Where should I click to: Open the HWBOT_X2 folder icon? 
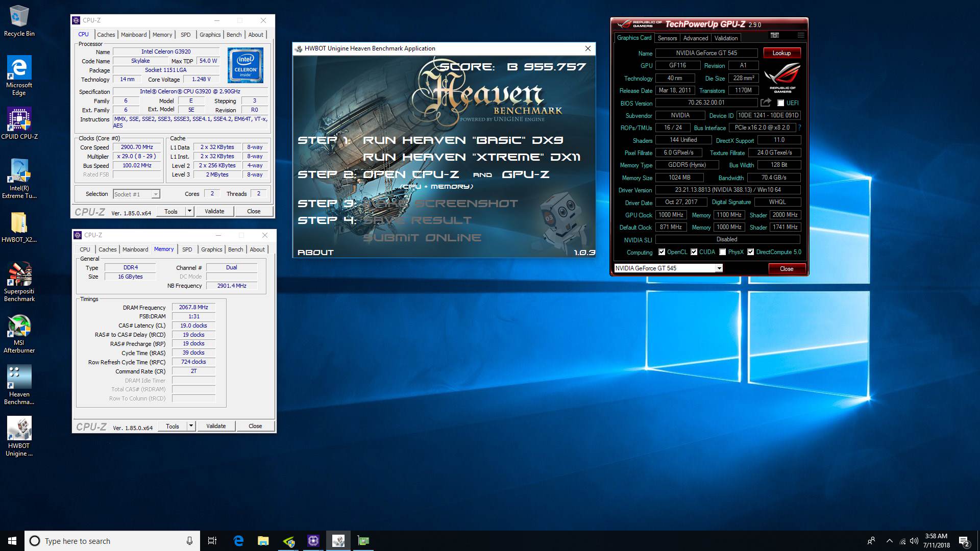point(19,228)
